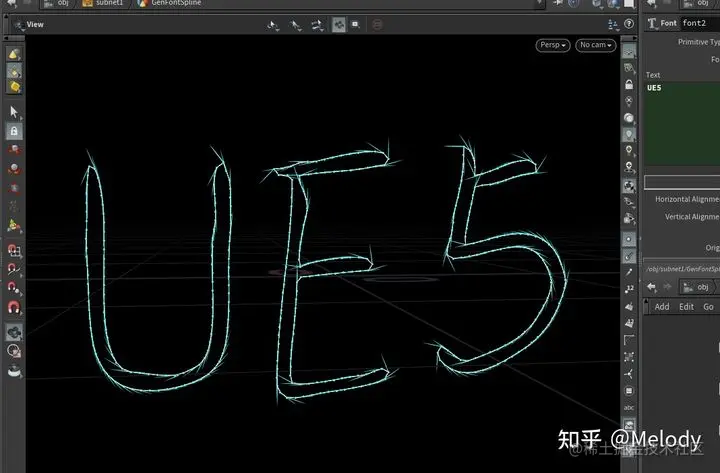Open the Go menu

click(x=708, y=307)
